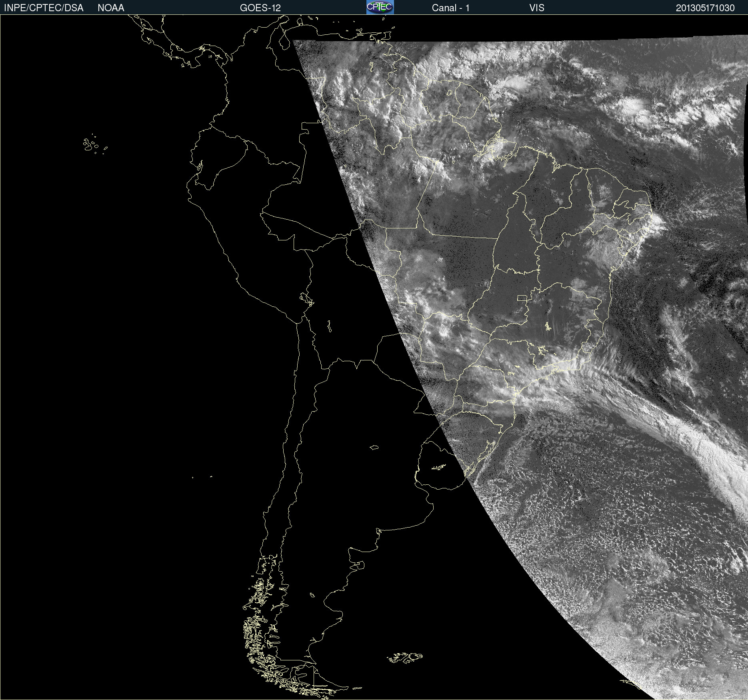Click the GOES-12 satellite label

pyautogui.click(x=260, y=8)
